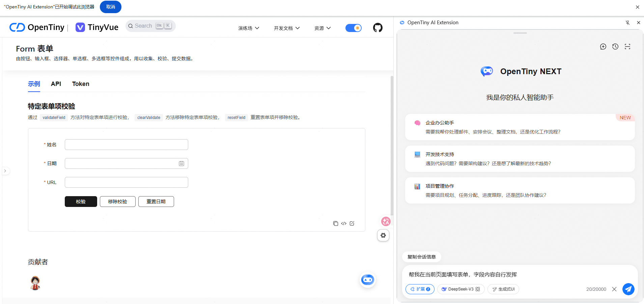The width and height of the screenshot is (644, 304).
Task: Open the GitHub repository icon
Action: coord(378,28)
